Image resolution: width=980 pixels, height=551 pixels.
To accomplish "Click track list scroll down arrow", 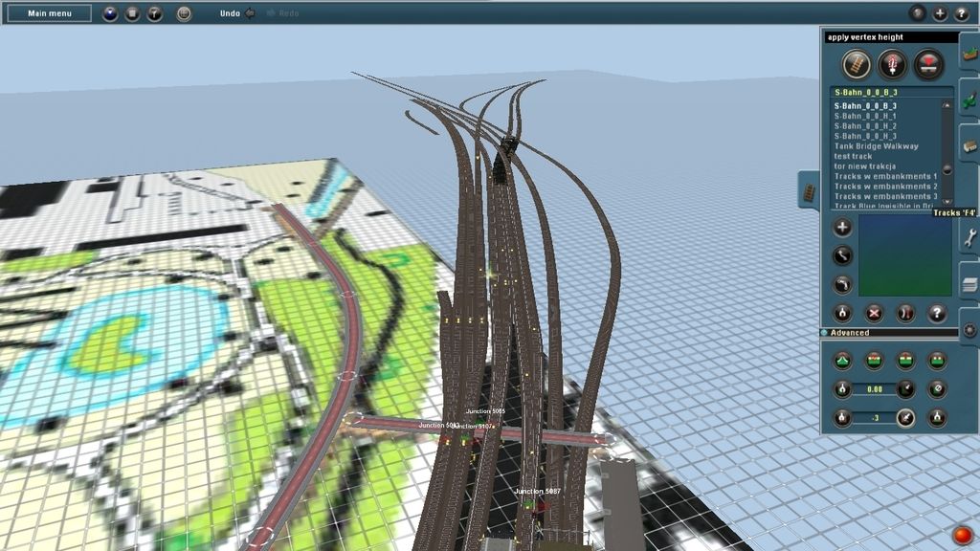I will coord(947,201).
